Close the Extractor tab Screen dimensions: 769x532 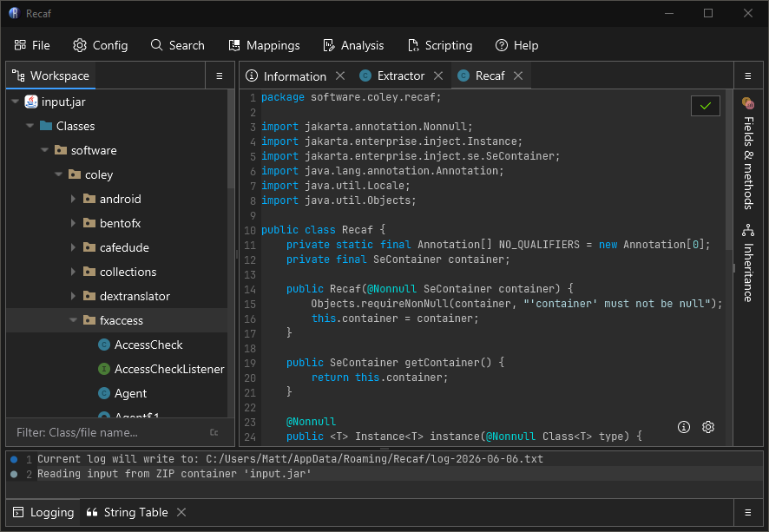pos(438,76)
